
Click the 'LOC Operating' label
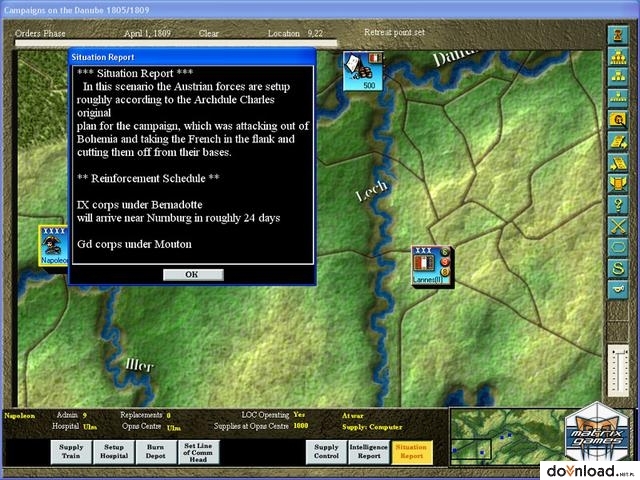click(x=265, y=415)
